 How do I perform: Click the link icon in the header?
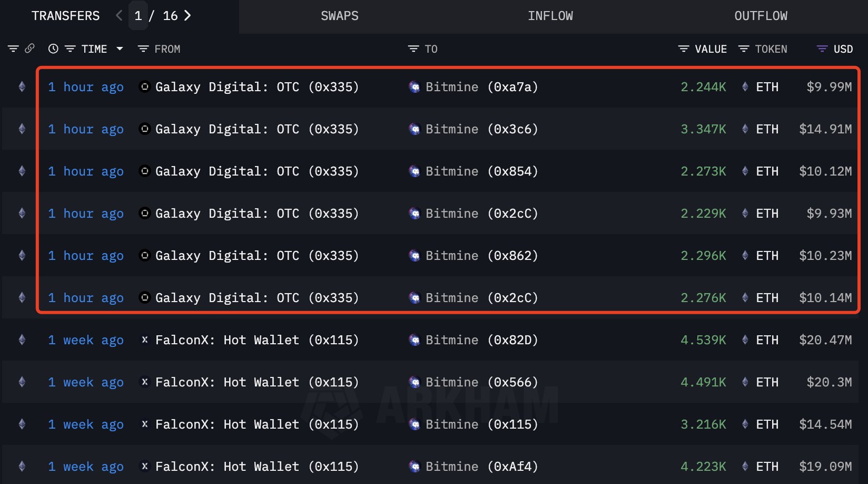pos(29,49)
